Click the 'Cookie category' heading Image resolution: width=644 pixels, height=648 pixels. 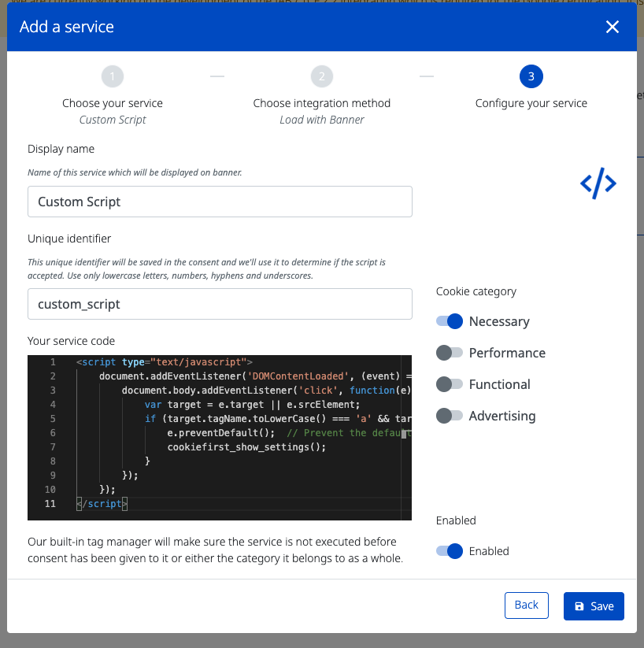[476, 292]
